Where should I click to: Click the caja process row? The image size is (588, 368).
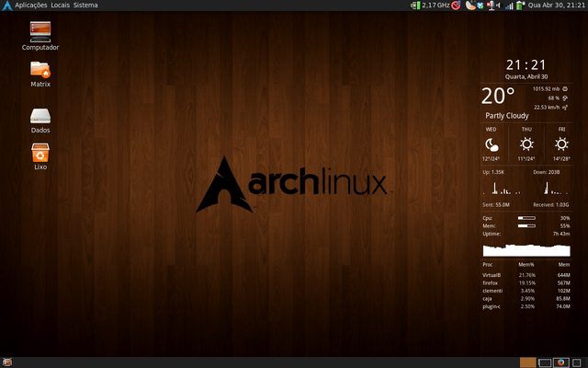coord(526,299)
